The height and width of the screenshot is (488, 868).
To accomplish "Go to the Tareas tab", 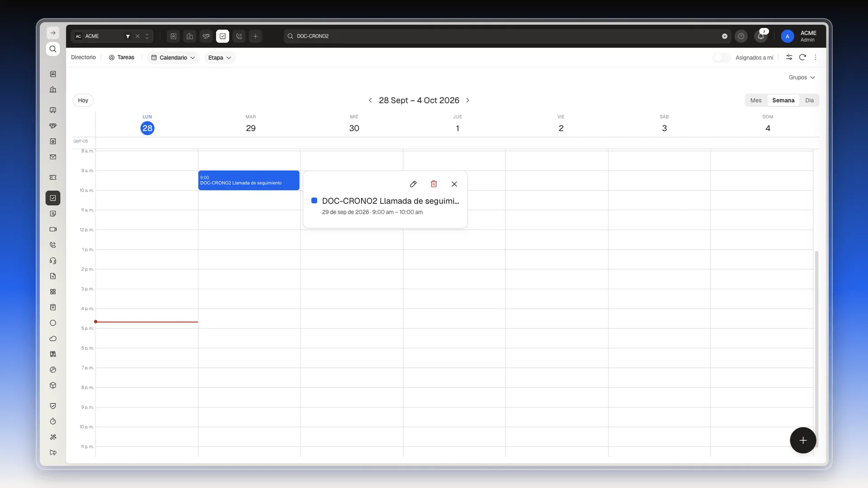I will pos(122,57).
